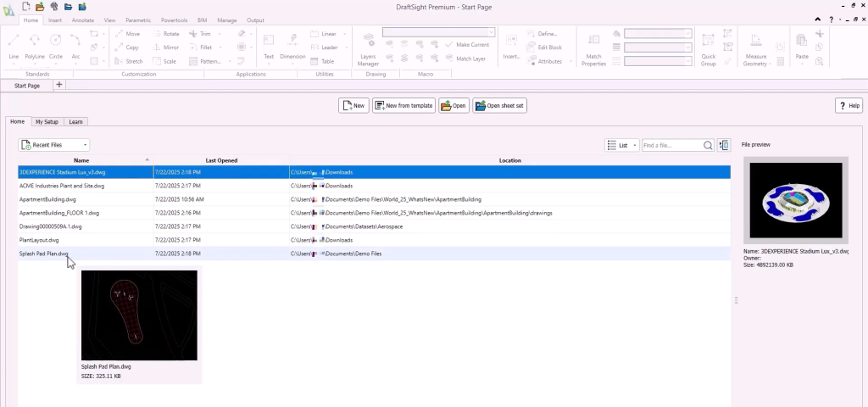The height and width of the screenshot is (407, 868).
Task: Click the Open button on start page
Action: [x=454, y=106]
